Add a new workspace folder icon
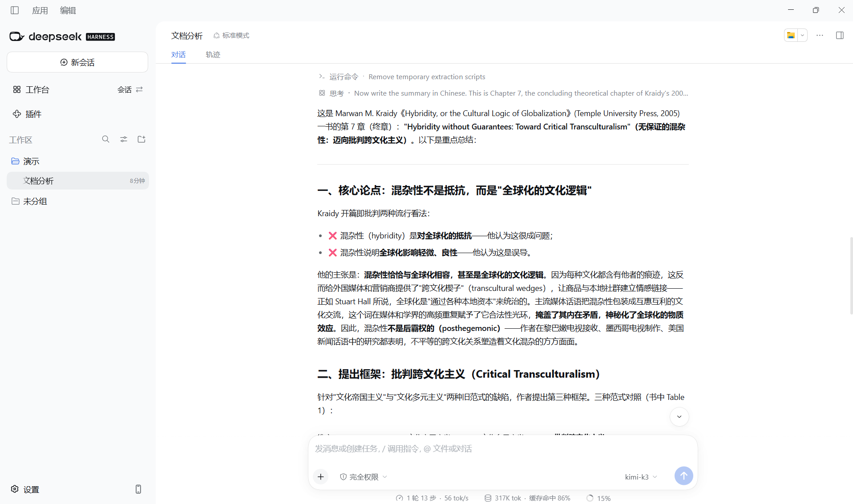 [141, 139]
